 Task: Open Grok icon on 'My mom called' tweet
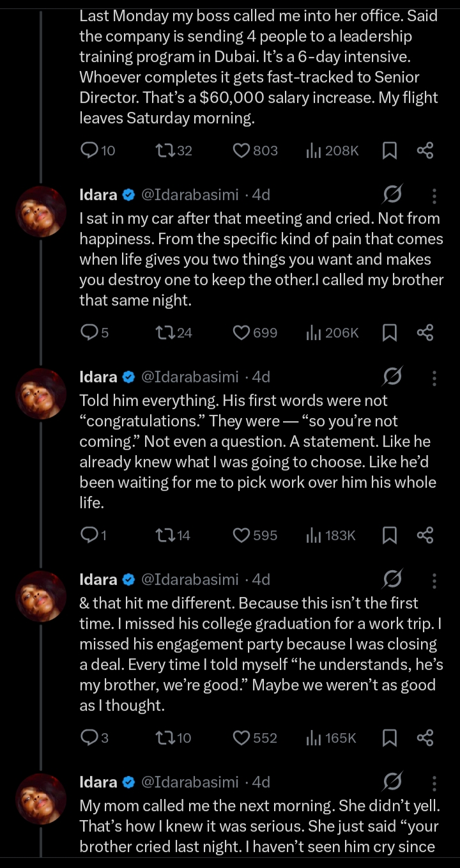pyautogui.click(x=392, y=782)
